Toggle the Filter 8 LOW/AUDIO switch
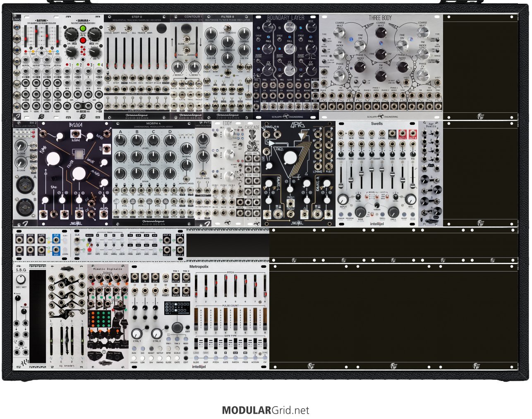532x419 pixels. point(228,29)
